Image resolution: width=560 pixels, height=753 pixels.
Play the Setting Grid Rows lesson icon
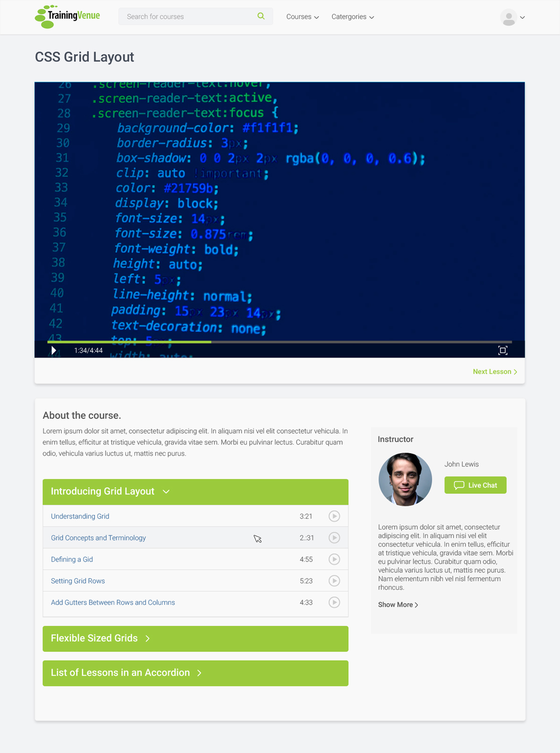point(334,581)
